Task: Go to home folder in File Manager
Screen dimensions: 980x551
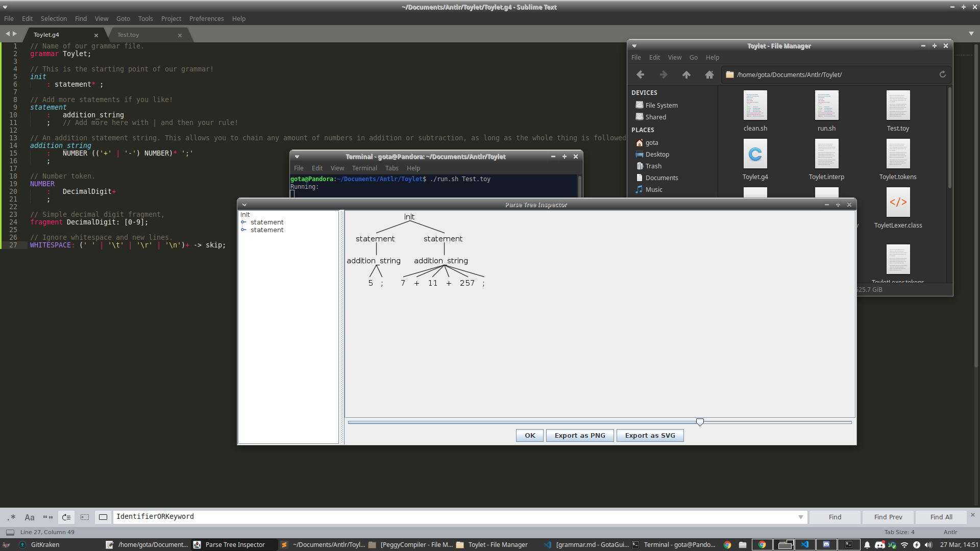Action: [x=709, y=74]
